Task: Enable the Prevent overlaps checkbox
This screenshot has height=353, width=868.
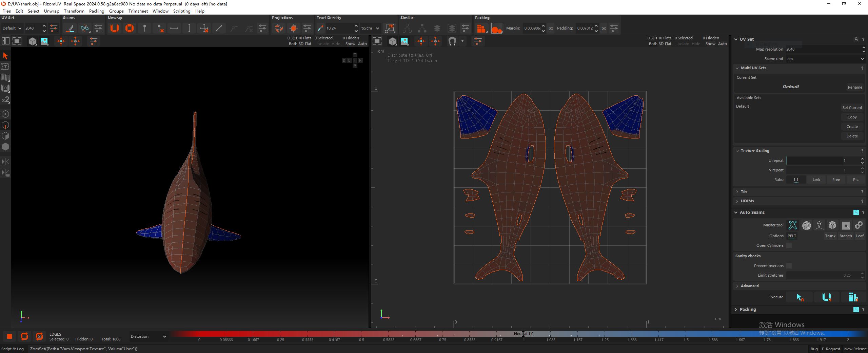Action: tap(789, 266)
